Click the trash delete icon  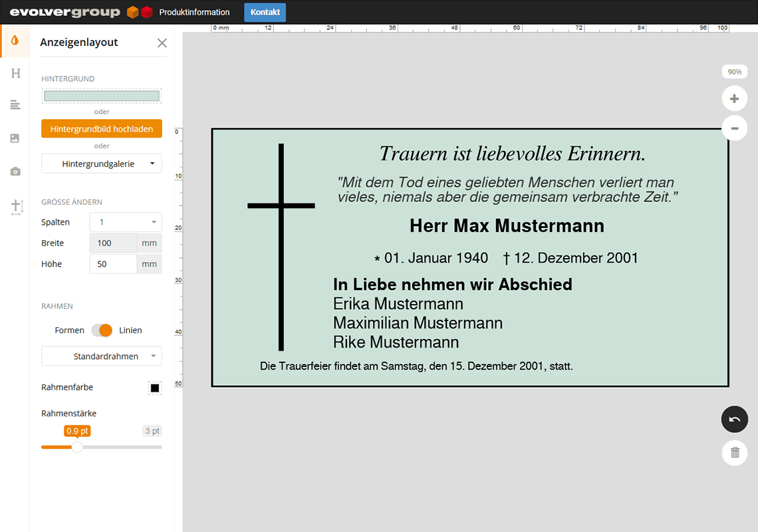click(734, 453)
